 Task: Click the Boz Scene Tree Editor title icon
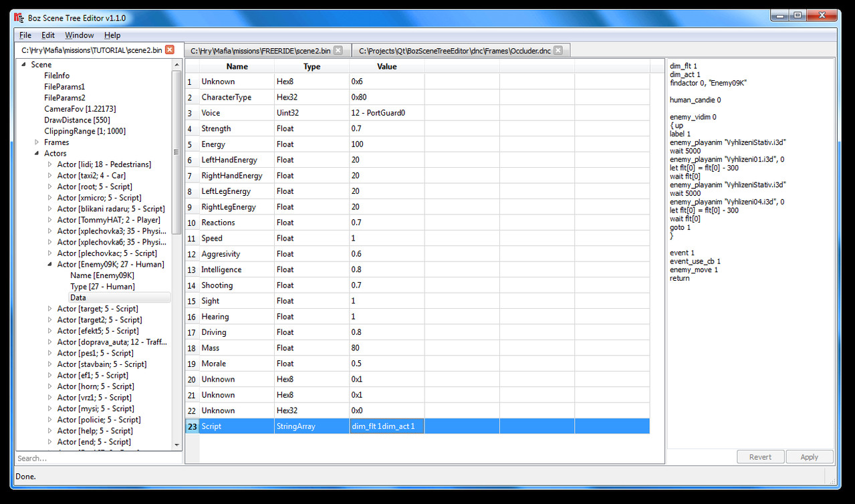(x=19, y=17)
